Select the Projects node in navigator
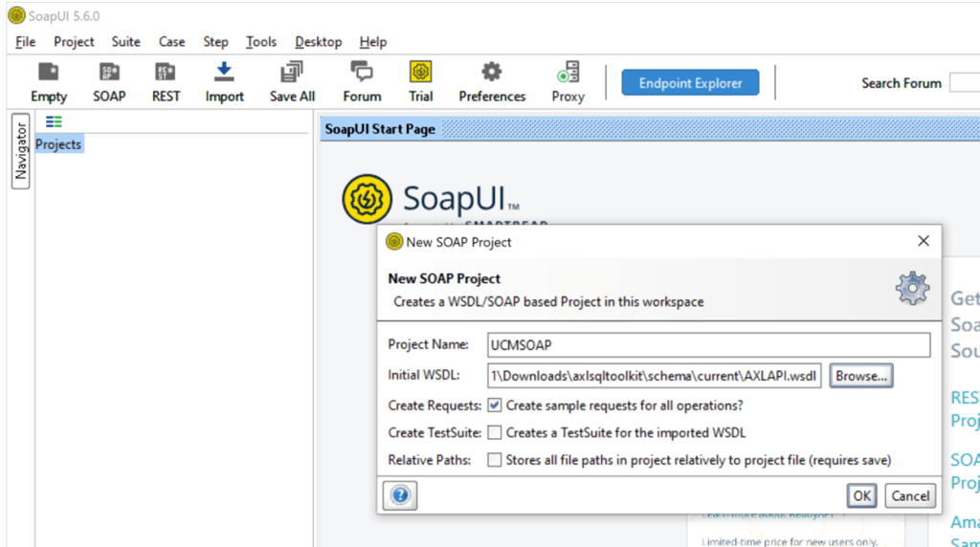The width and height of the screenshot is (980, 547). coord(58,144)
